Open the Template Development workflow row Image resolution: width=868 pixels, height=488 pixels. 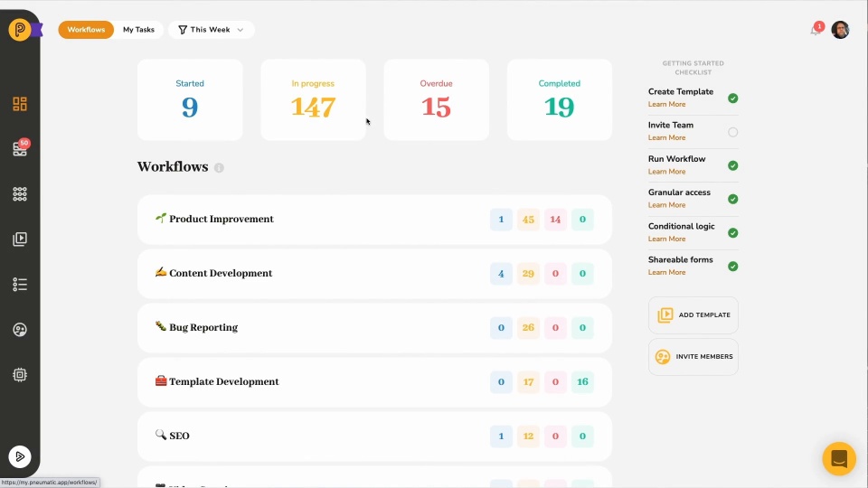(x=374, y=381)
